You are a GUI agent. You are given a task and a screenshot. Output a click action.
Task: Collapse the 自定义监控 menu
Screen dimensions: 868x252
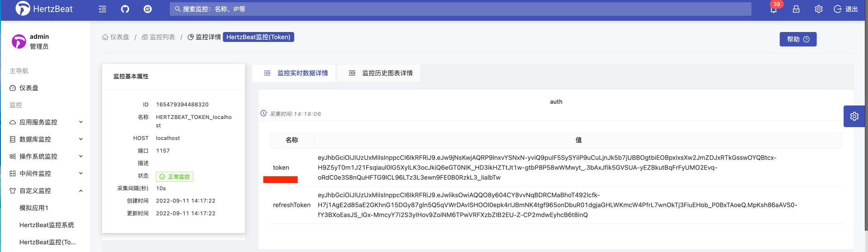click(45, 191)
